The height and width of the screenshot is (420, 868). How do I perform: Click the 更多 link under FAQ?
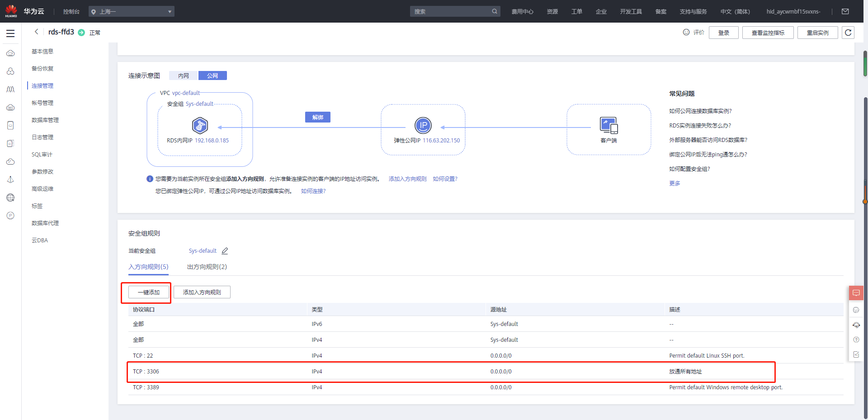[675, 184]
